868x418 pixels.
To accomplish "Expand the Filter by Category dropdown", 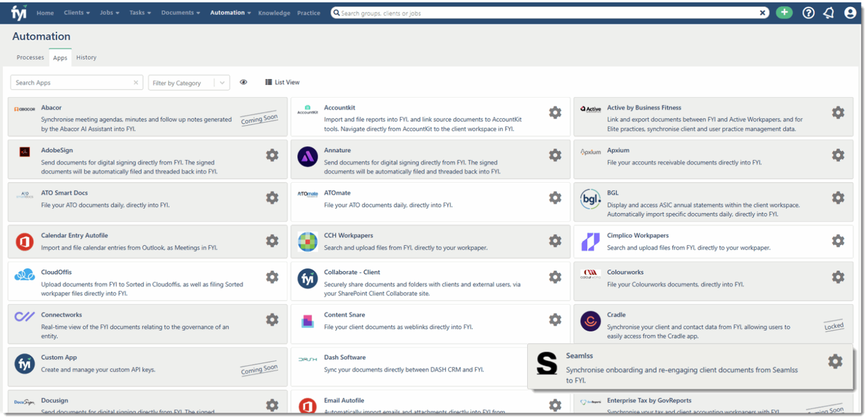I will point(222,83).
